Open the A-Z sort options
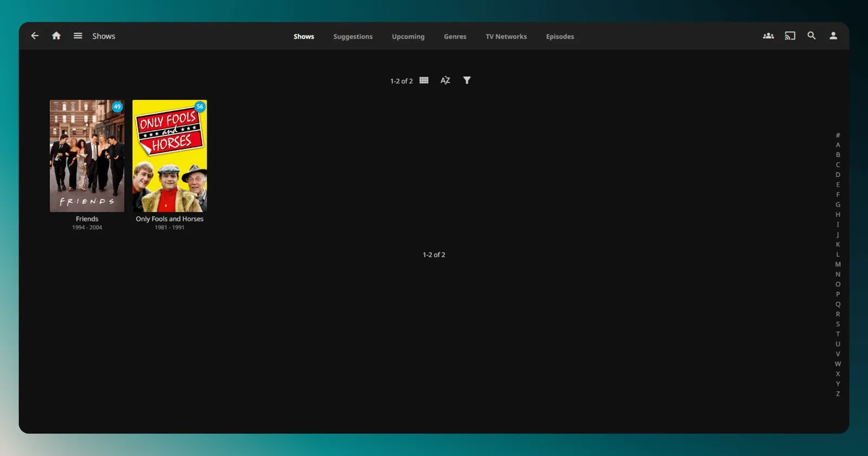The width and height of the screenshot is (868, 456). [x=445, y=80]
